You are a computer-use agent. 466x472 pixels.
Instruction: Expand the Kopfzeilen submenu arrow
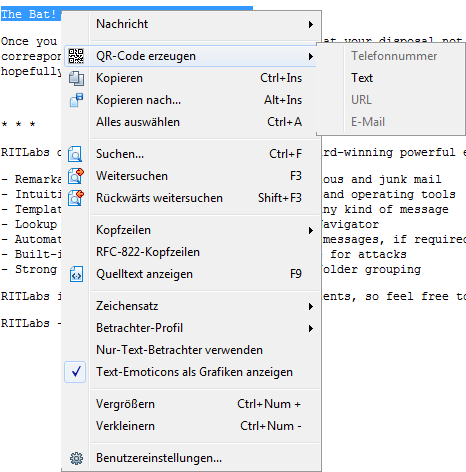point(311,230)
